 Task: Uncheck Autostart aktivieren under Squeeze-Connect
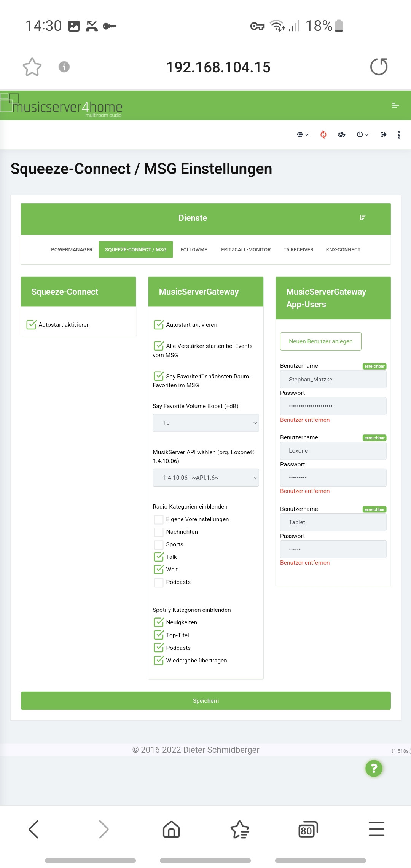tap(32, 325)
